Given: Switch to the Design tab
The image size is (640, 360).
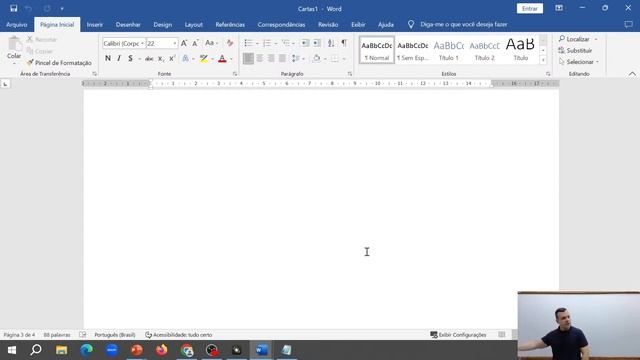Looking at the screenshot, I should [x=162, y=24].
